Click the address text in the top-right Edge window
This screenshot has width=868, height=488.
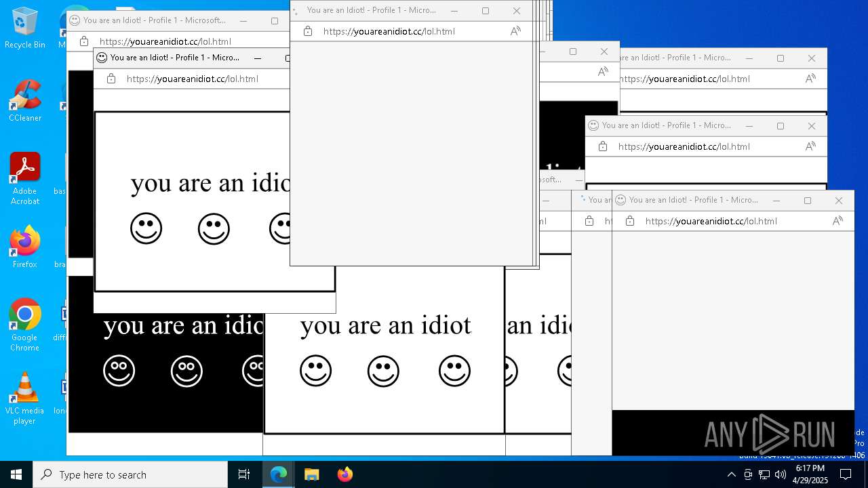[685, 79]
